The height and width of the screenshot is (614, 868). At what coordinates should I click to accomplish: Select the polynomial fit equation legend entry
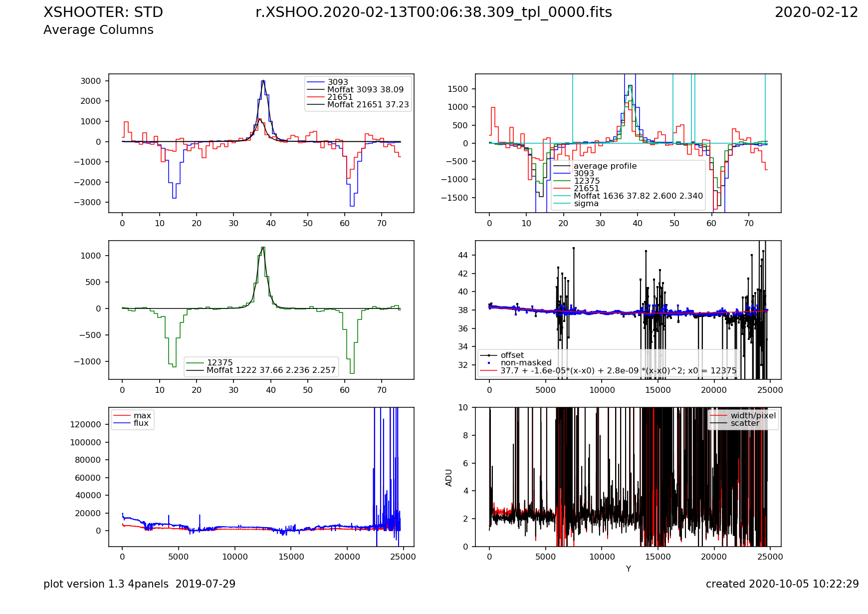[618, 371]
